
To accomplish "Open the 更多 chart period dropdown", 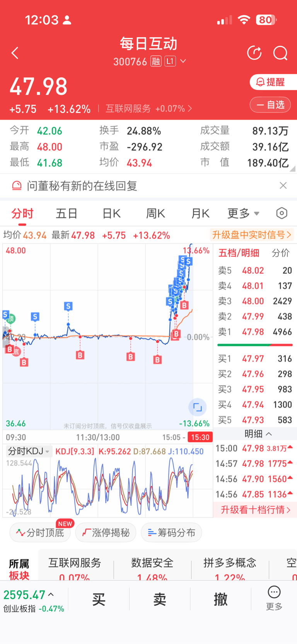I will (243, 213).
